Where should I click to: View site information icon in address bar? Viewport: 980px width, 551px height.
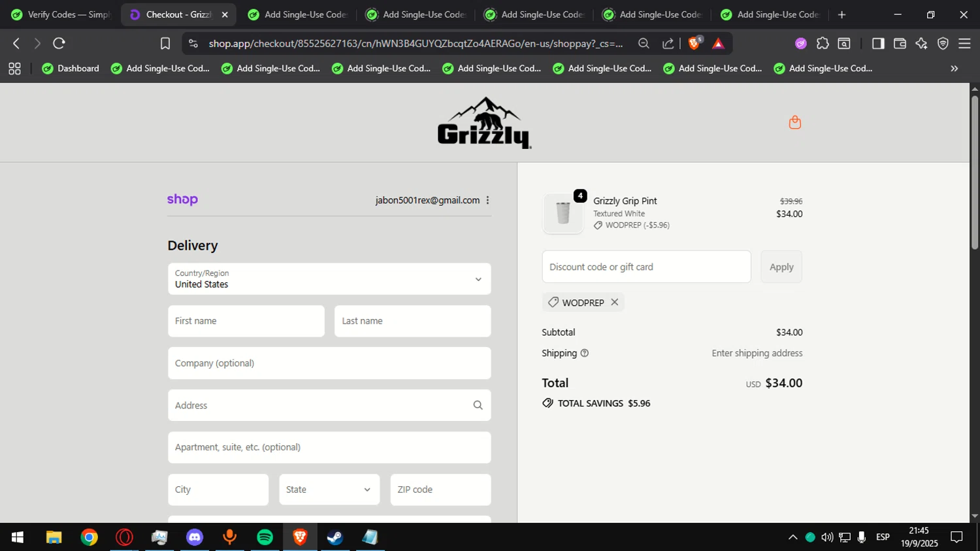(x=193, y=43)
